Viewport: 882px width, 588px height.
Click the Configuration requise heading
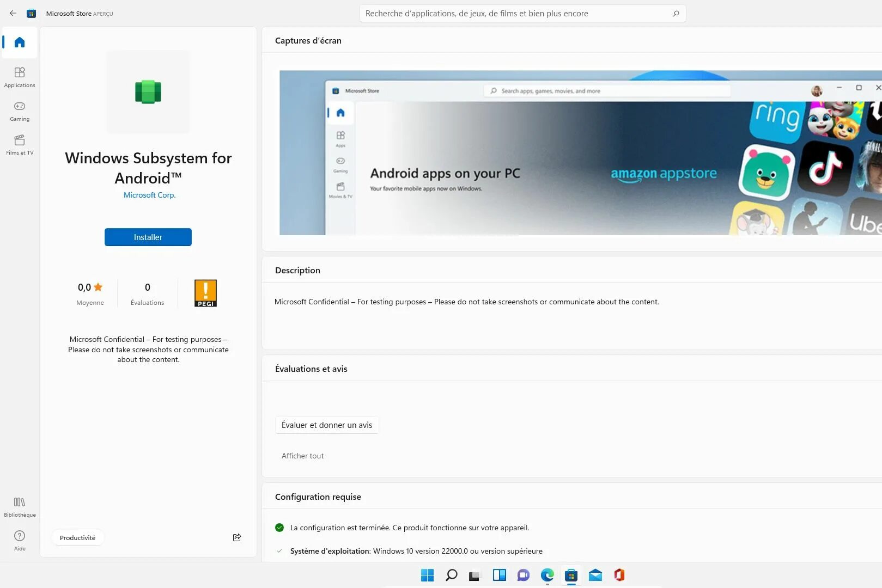(318, 497)
